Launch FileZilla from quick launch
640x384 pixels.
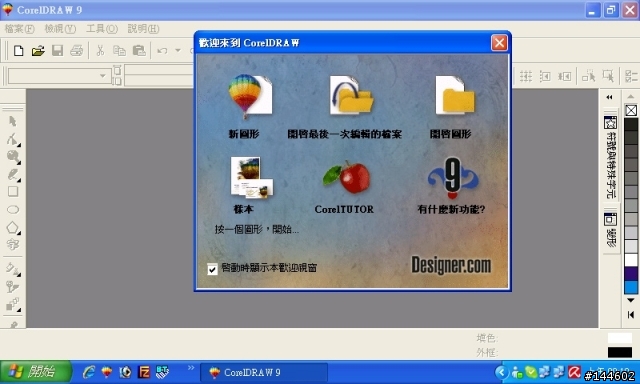click(144, 372)
